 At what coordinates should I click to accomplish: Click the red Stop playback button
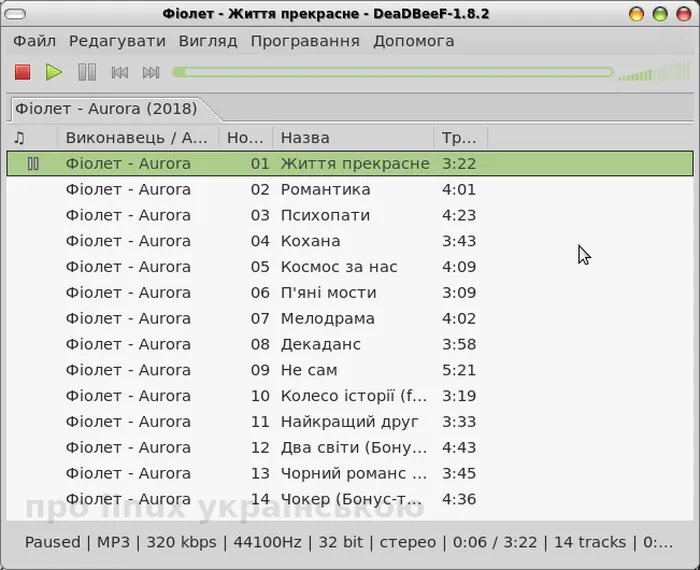pyautogui.click(x=22, y=72)
